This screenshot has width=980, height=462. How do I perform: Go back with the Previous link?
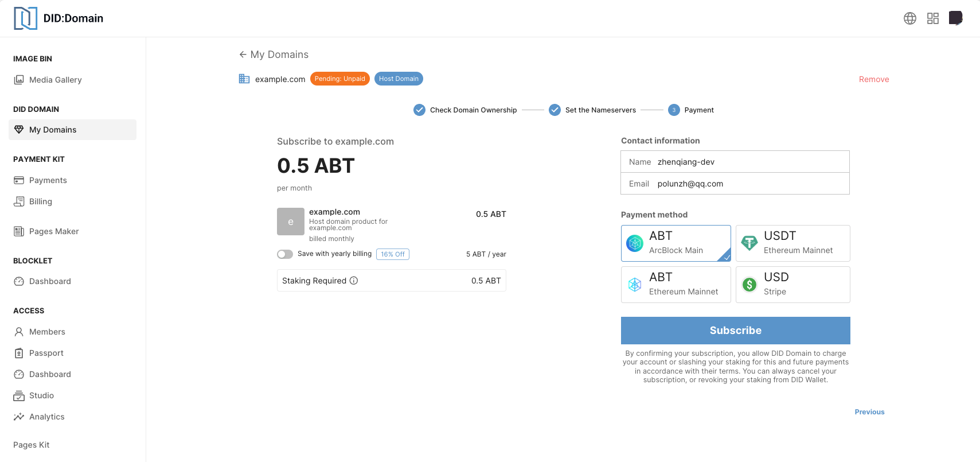click(869, 412)
